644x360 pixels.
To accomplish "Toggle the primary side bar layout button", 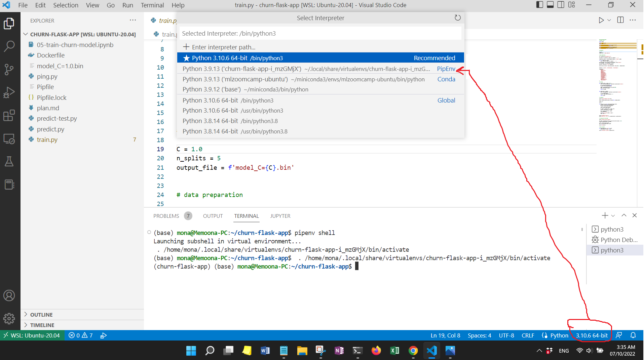I will click(x=539, y=5).
